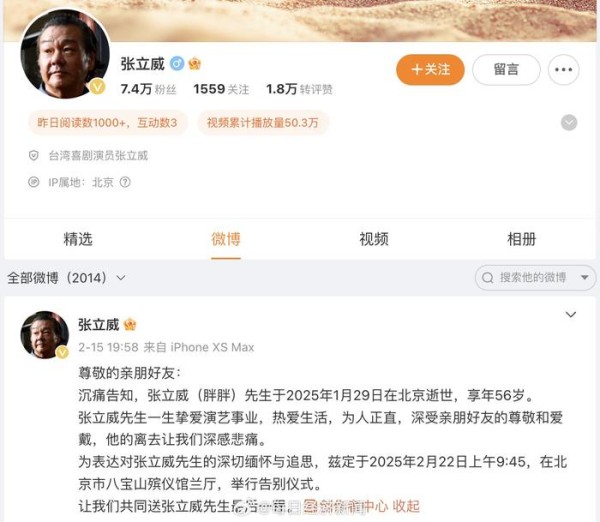Open the three-dots more options button
Screen dimensions: 600x522
coord(563,70)
